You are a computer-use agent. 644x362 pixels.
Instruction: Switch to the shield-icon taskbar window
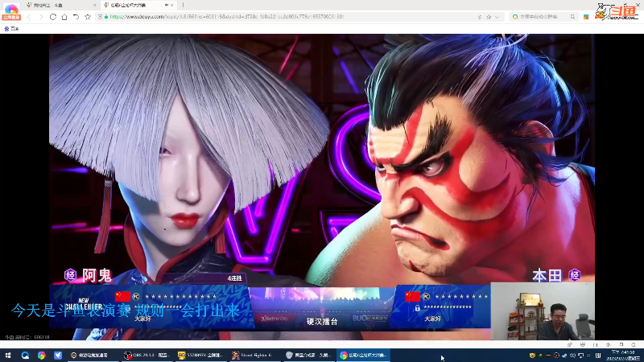[308, 356]
